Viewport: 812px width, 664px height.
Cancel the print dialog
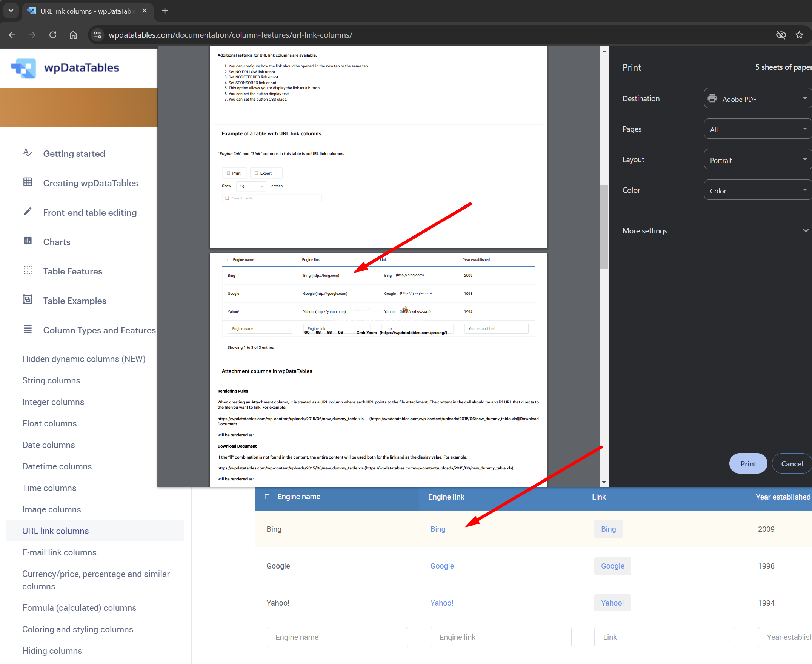click(792, 463)
